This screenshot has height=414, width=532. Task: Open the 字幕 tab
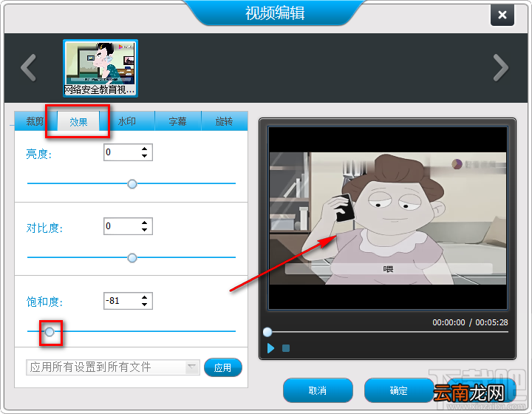178,121
